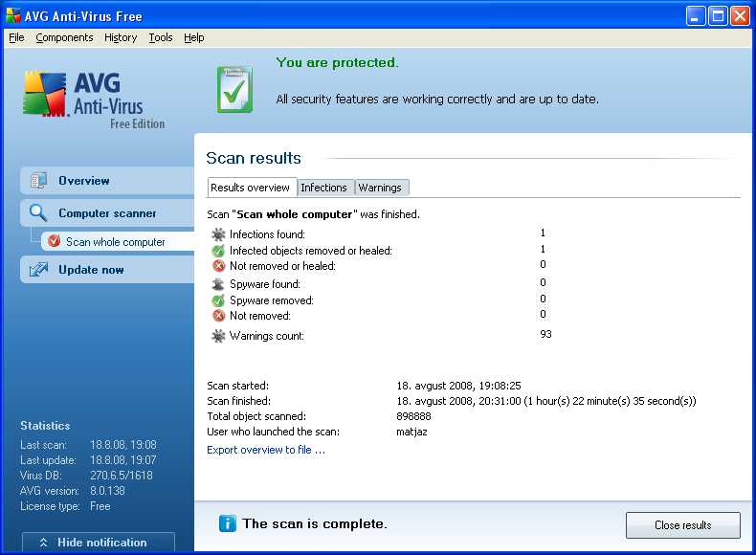Screen dimensions: 756x555
Task: Open the Components menu
Action: [64, 37]
